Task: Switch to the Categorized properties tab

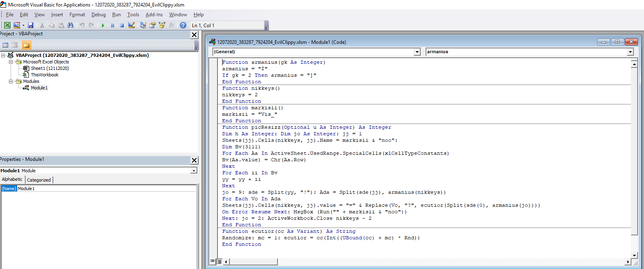Action: coord(39,180)
